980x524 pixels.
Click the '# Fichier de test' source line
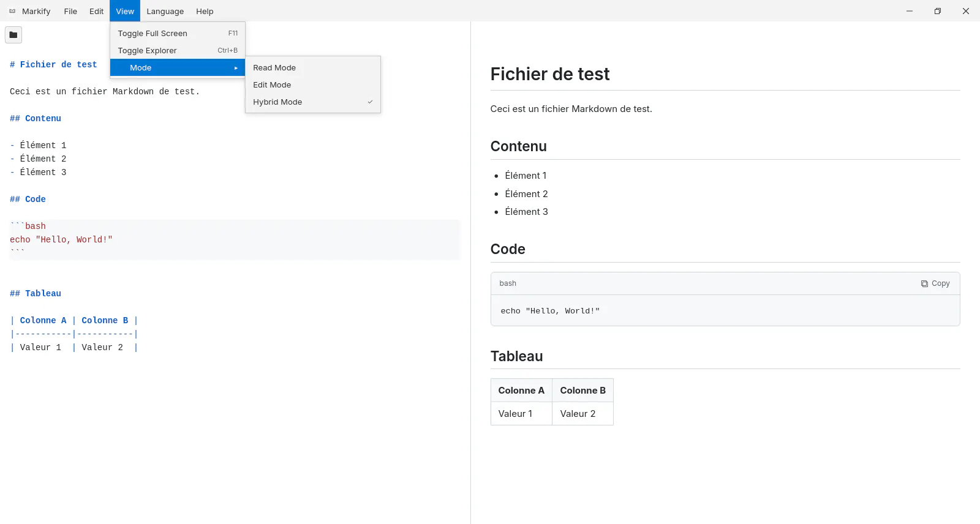pos(53,64)
